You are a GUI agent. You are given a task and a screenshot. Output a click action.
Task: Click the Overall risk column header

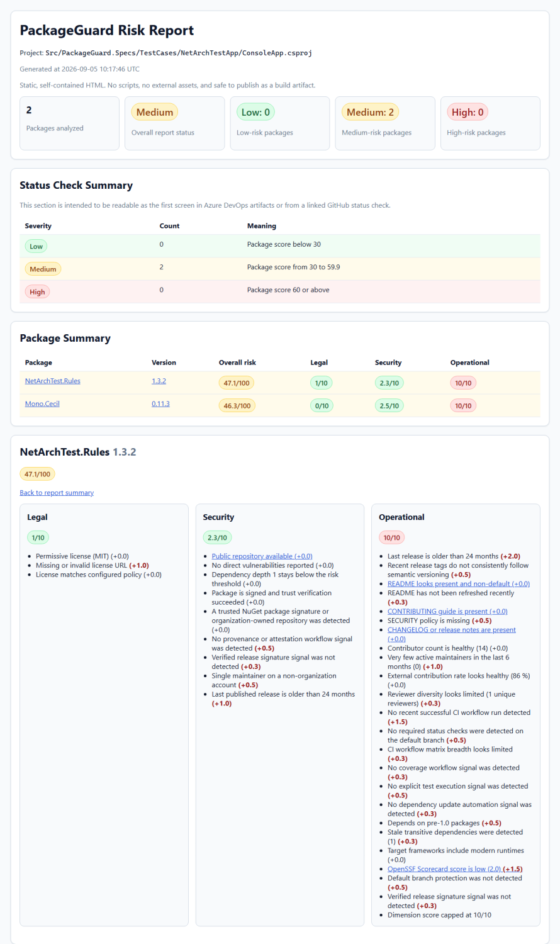pos(237,362)
